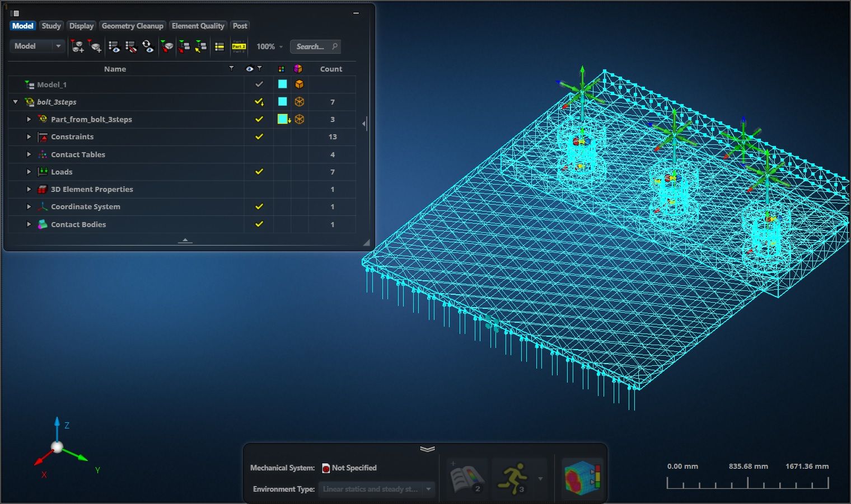
Task: Open the Element Quality tab
Action: click(x=198, y=26)
